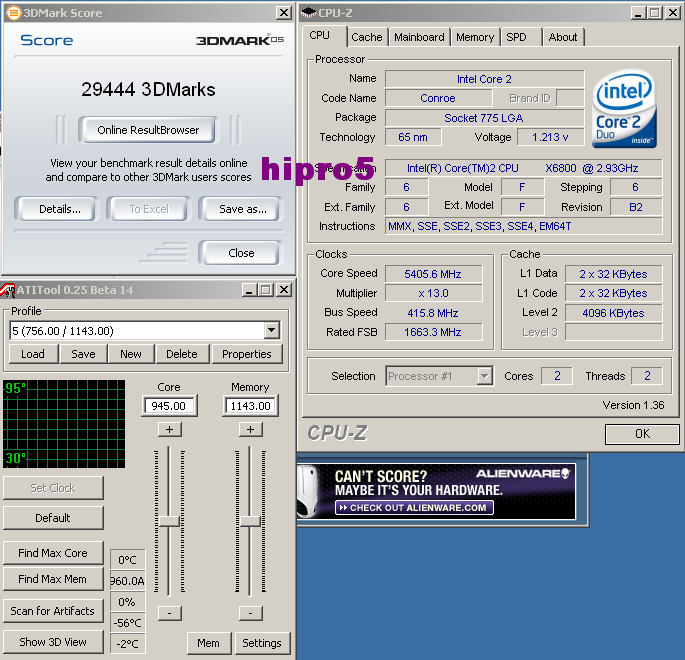Image resolution: width=685 pixels, height=660 pixels.
Task: Click the Intel Core 2 Duo logo
Action: coord(624,109)
